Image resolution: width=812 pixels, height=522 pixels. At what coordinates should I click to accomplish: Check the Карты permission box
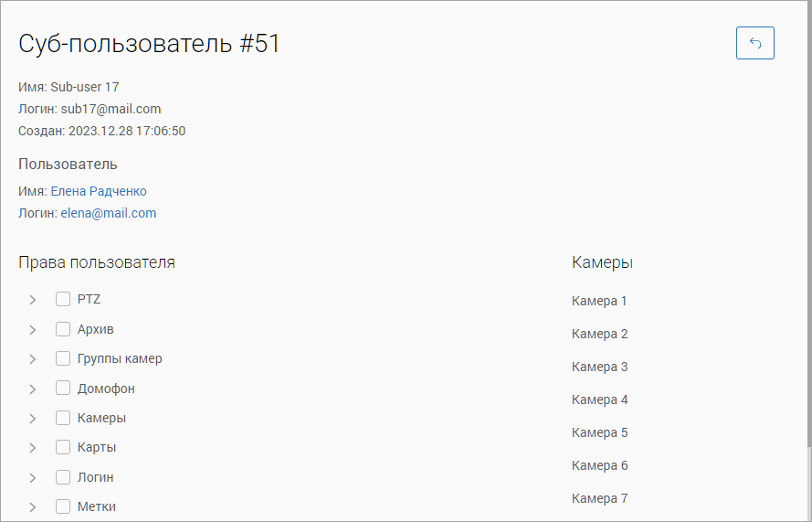click(x=63, y=447)
